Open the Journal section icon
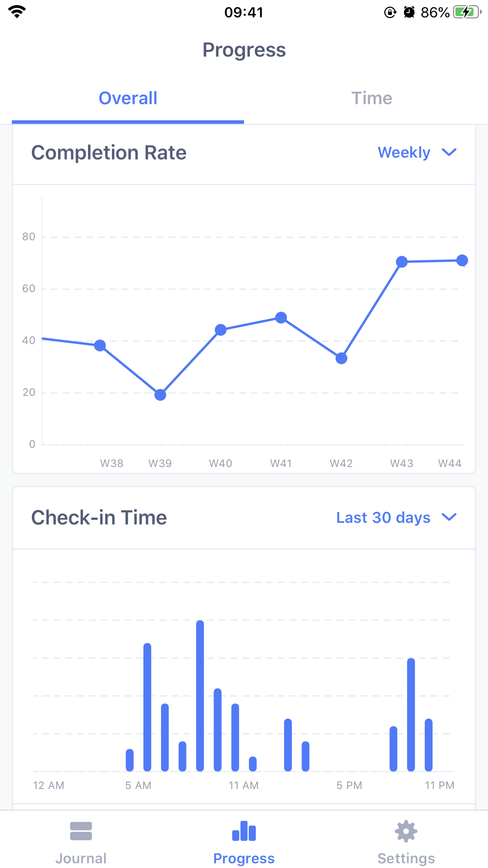Screen dimensions: 488x868 (x=81, y=831)
